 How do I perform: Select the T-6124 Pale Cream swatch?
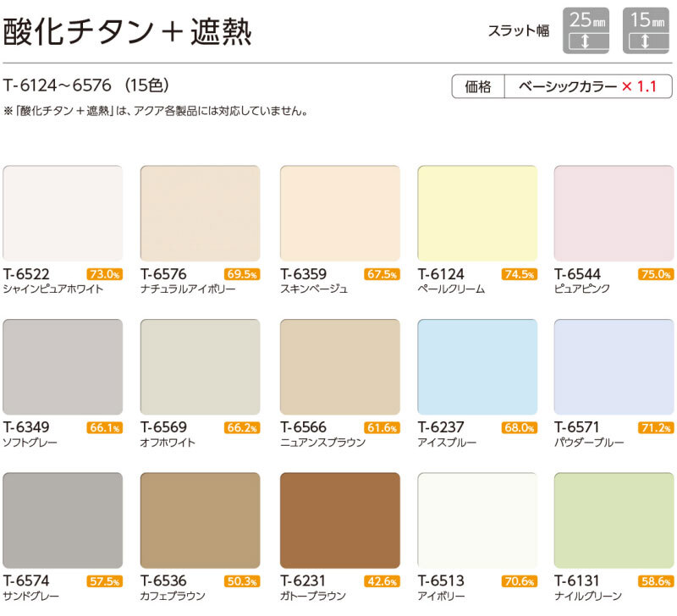pos(477,212)
